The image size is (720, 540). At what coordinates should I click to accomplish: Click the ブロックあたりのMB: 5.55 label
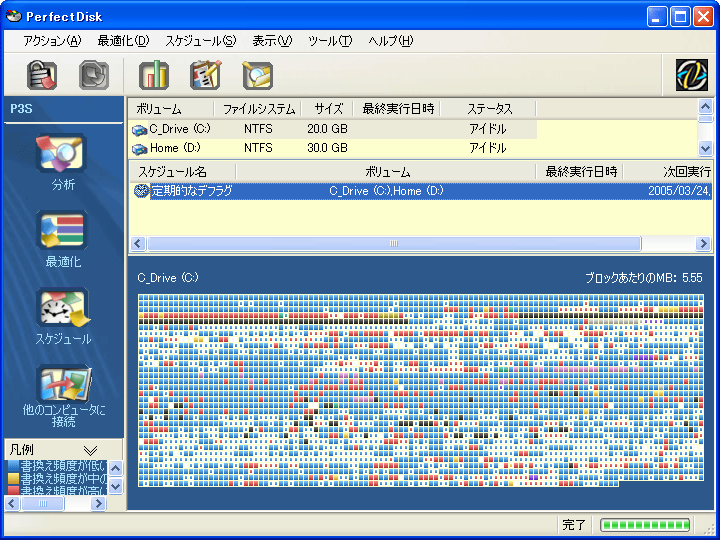click(x=644, y=277)
